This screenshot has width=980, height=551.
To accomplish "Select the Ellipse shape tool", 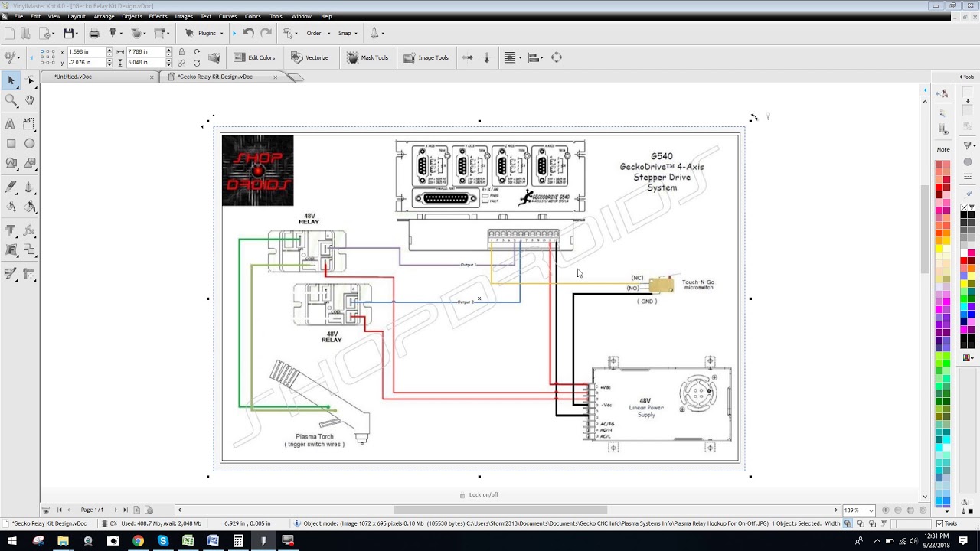I will point(29,143).
